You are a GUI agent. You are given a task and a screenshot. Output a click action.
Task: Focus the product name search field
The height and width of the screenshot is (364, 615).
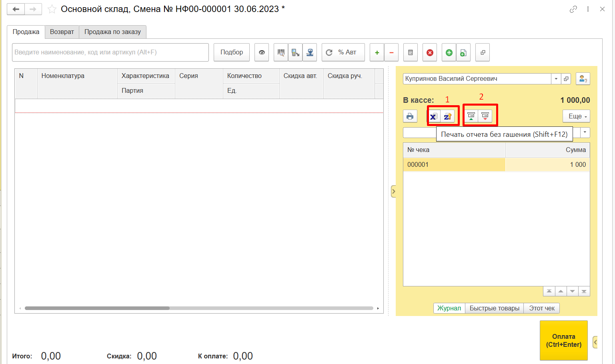coord(110,52)
